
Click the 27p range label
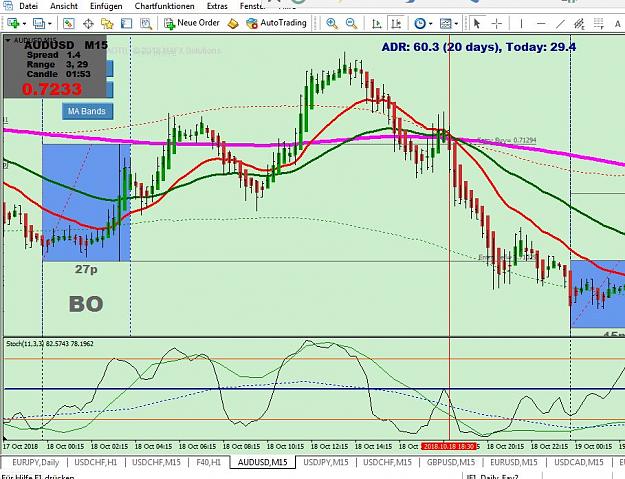(x=86, y=269)
